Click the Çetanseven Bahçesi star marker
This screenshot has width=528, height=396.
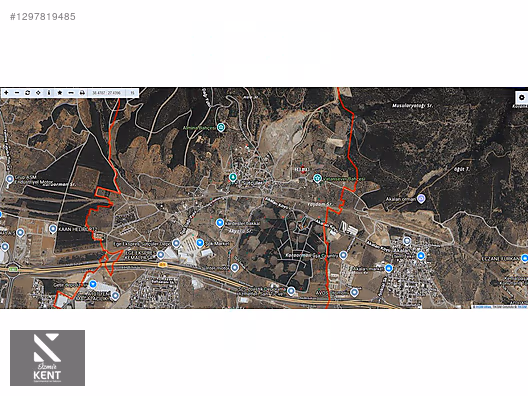tap(317, 178)
